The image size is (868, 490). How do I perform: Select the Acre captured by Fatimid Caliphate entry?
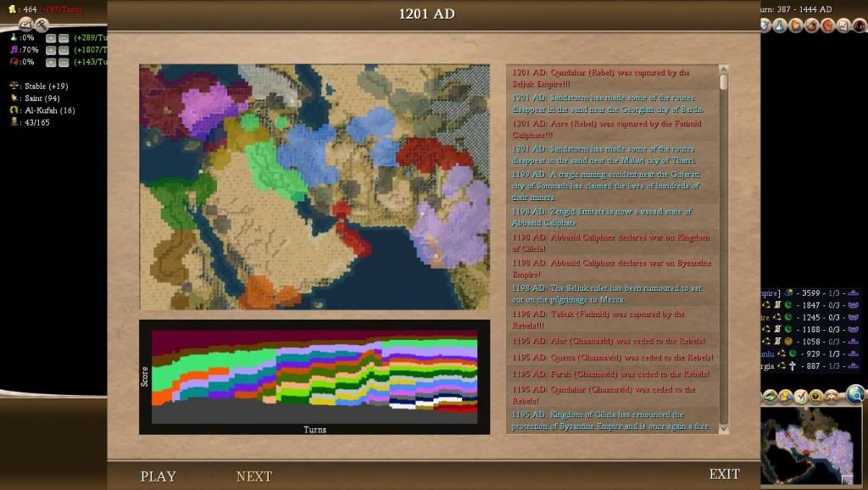[612, 129]
